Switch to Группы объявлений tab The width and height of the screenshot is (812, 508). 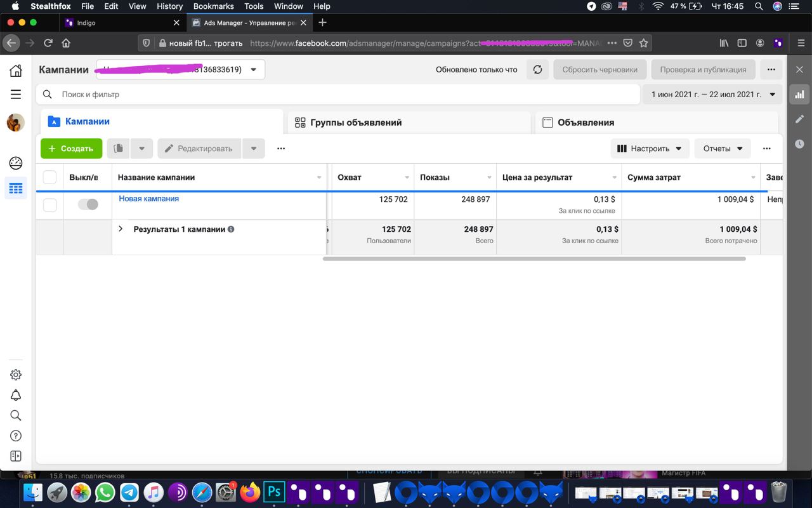409,123
